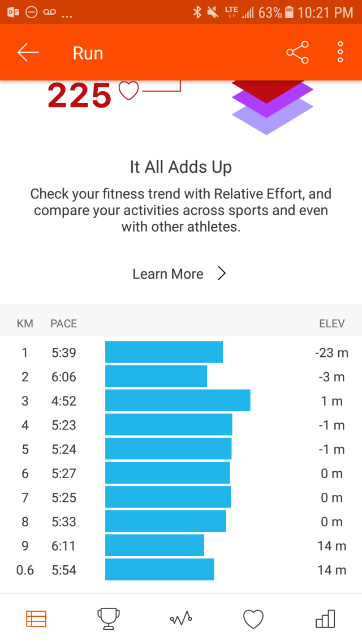Viewport: 362px width, 644px height.
Task: Tap the red 225 Relative Effort score
Action: tap(79, 95)
